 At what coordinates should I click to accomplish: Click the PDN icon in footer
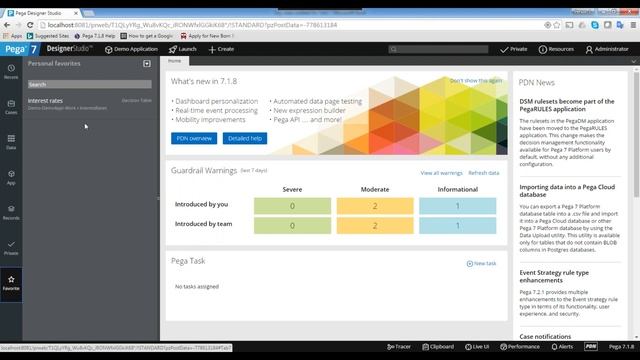click(591, 347)
